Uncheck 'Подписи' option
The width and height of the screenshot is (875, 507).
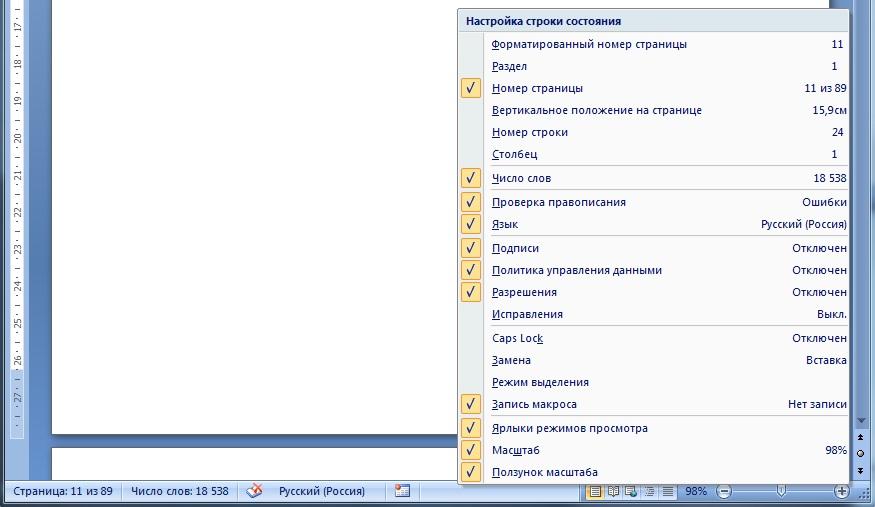tap(653, 248)
